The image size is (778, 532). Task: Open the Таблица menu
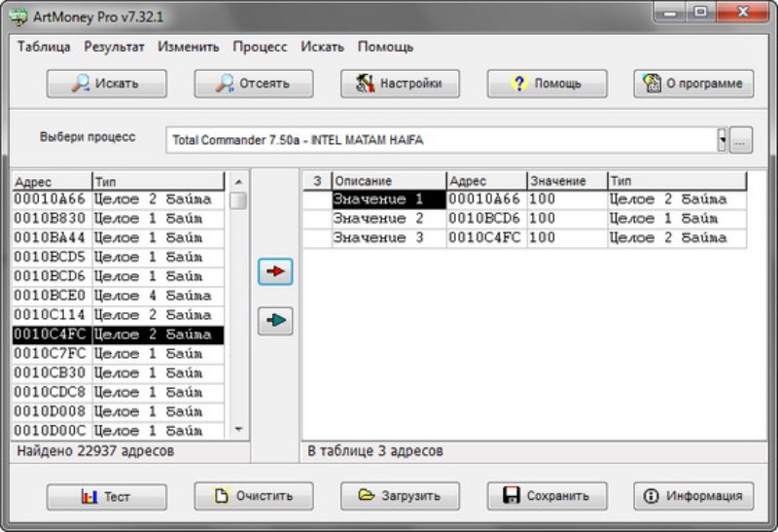point(44,47)
